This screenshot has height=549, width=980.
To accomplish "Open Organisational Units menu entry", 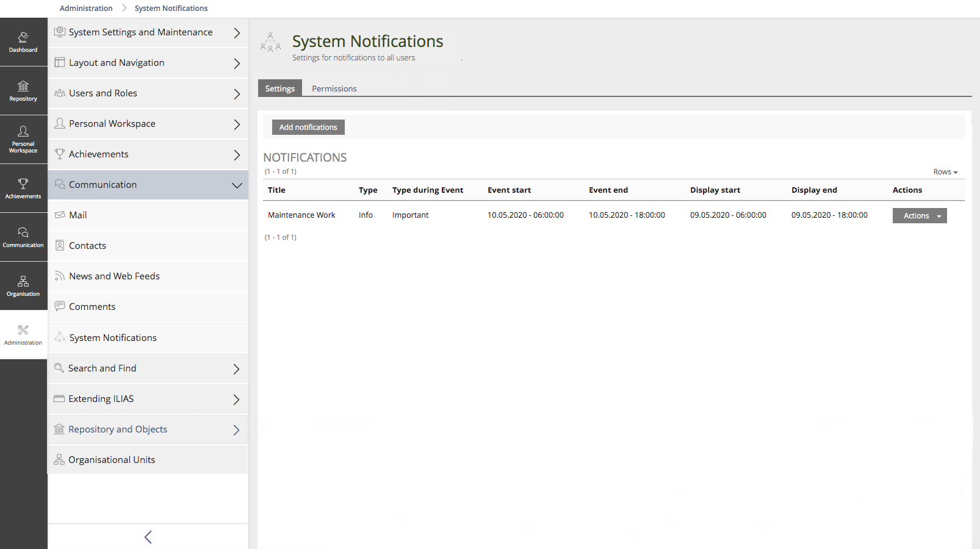I will click(112, 460).
